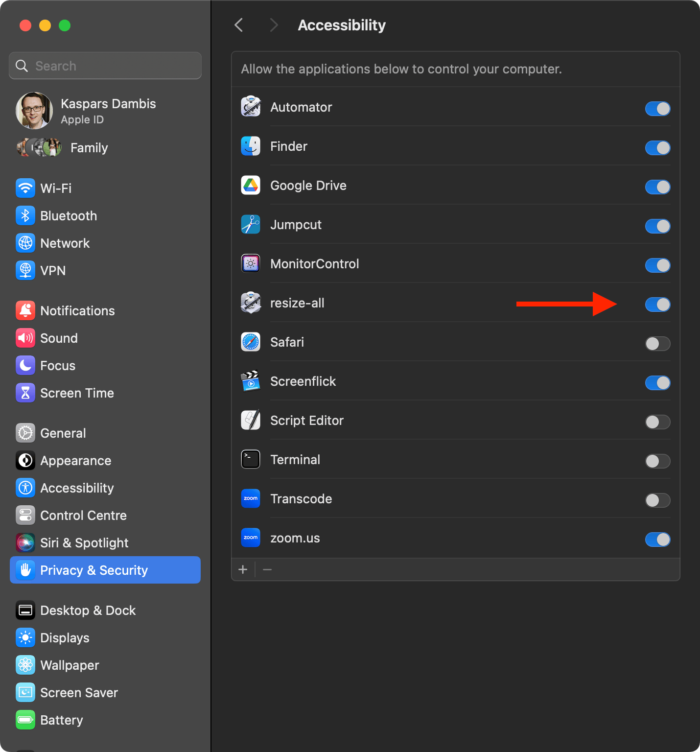This screenshot has width=700, height=752.
Task: Go forward with the right chevron
Action: 274,25
